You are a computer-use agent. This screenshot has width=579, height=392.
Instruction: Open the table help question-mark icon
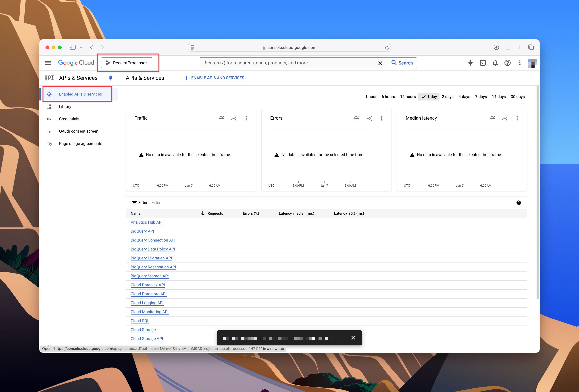(x=519, y=203)
